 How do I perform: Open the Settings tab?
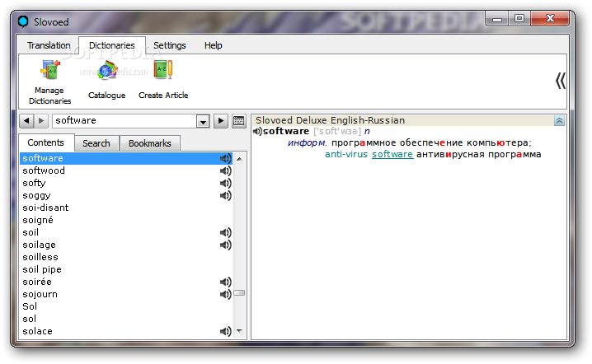(x=170, y=45)
